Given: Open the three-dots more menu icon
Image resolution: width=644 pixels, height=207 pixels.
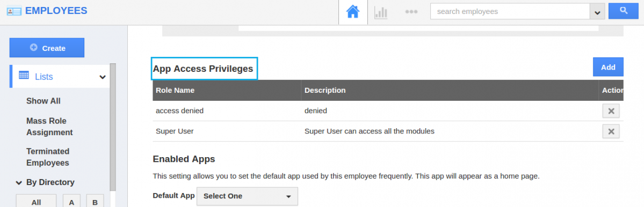Looking at the screenshot, I should 411,12.
